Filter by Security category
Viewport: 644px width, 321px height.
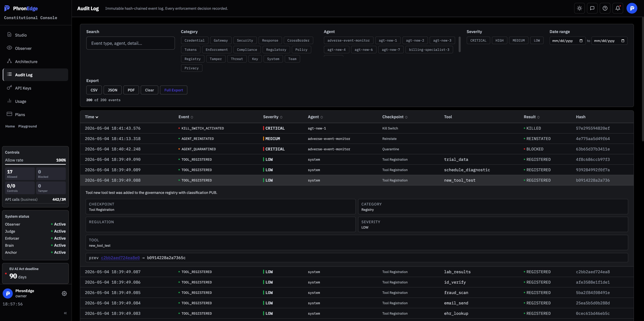(245, 40)
